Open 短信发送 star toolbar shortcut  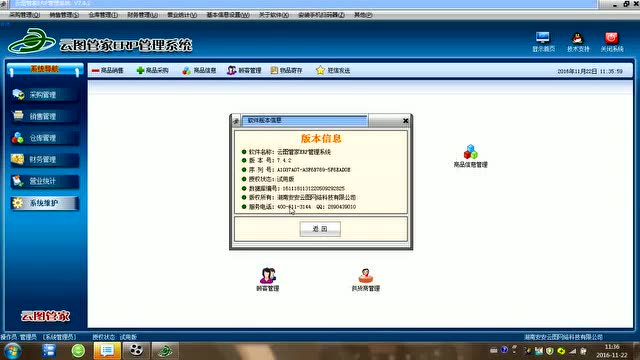tap(333, 71)
